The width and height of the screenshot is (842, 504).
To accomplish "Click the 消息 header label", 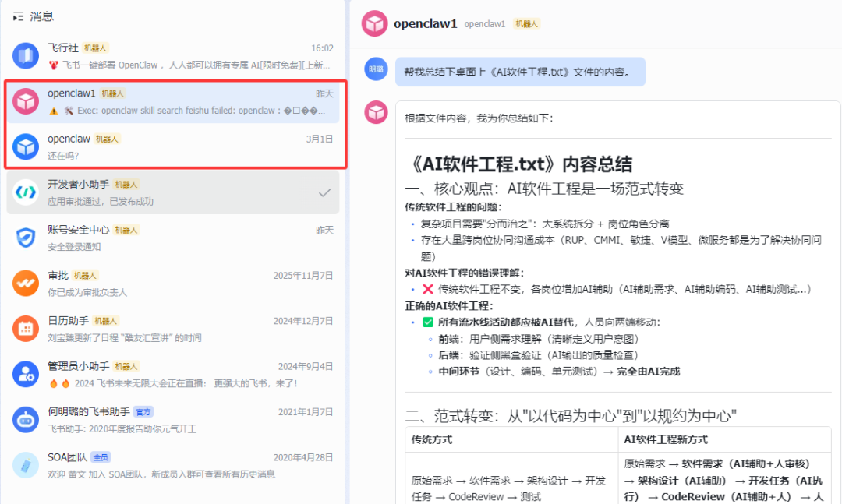I will click(x=42, y=16).
